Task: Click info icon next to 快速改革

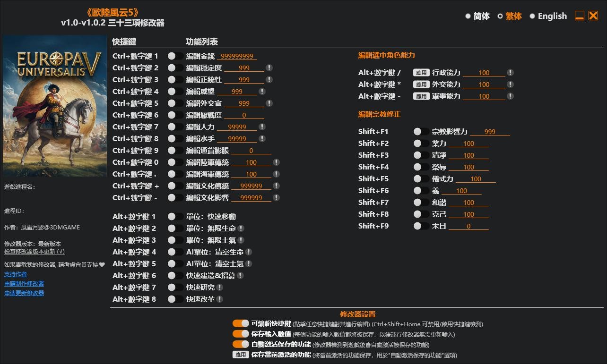Action: pos(219,299)
